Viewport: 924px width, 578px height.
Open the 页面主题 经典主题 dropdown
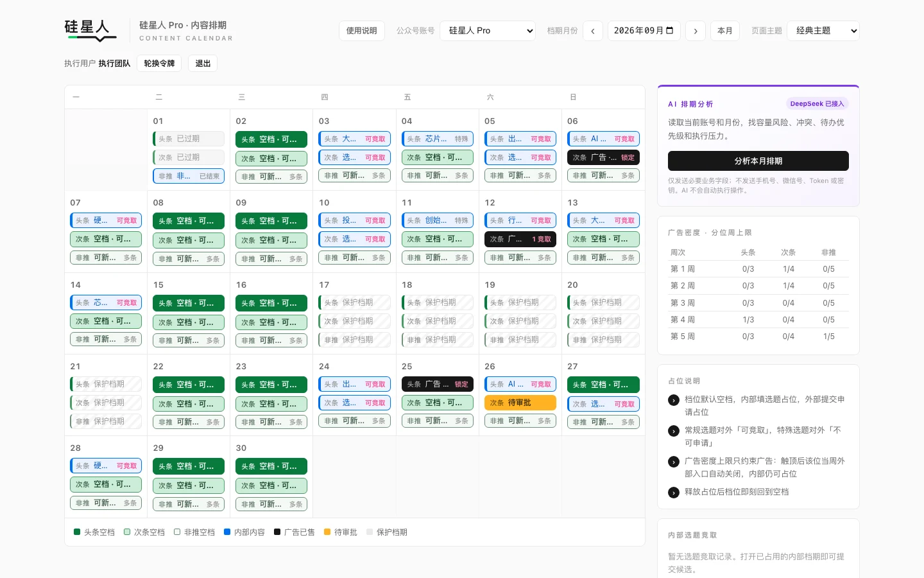point(823,31)
